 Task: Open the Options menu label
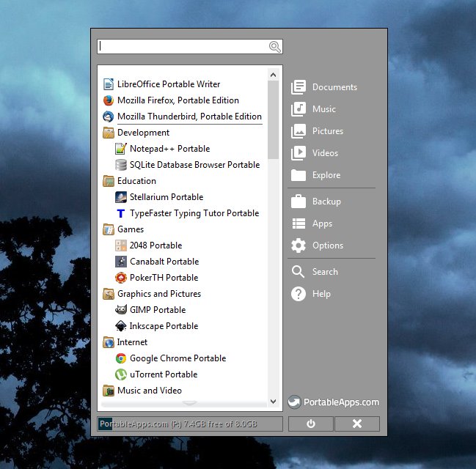point(328,245)
